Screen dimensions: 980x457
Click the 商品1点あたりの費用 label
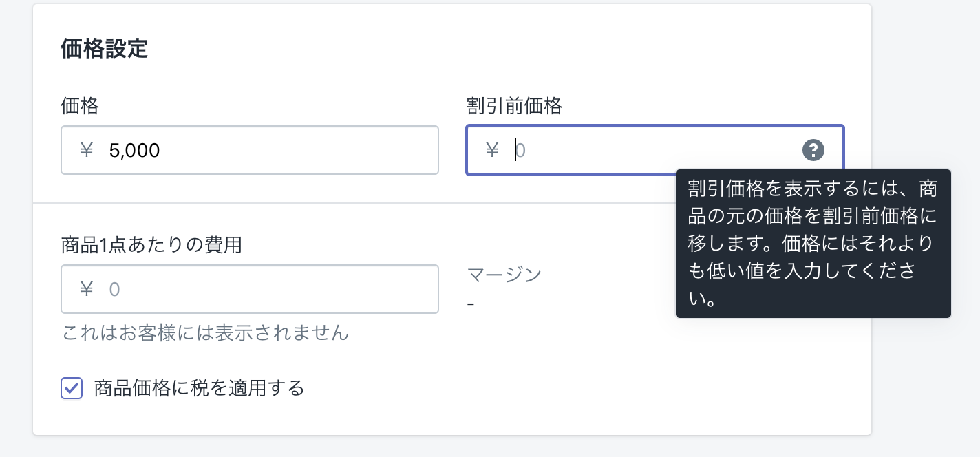[151, 244]
